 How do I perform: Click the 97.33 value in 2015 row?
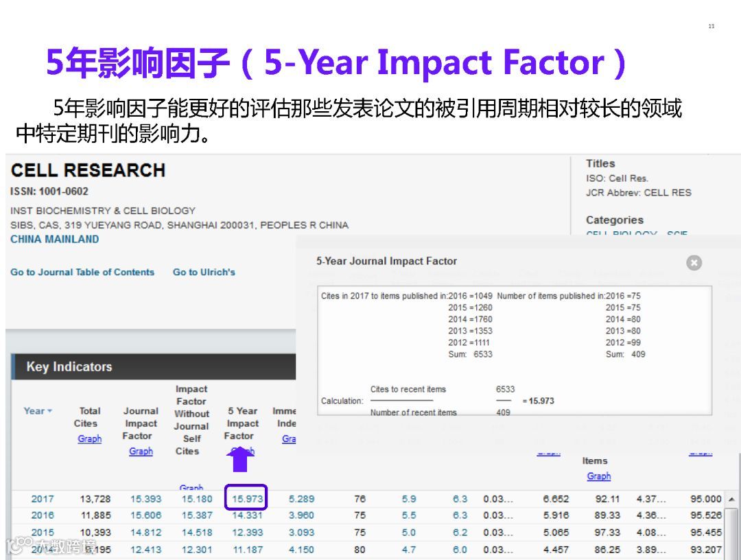point(607,532)
